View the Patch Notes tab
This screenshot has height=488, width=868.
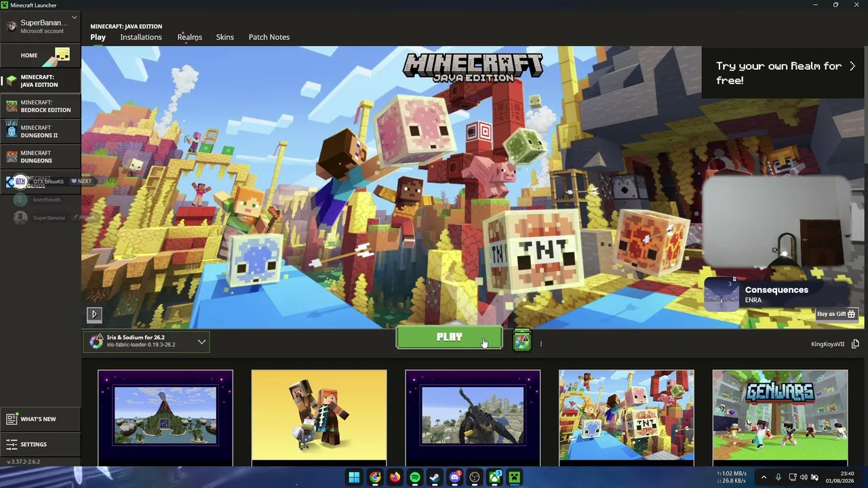[x=269, y=37]
